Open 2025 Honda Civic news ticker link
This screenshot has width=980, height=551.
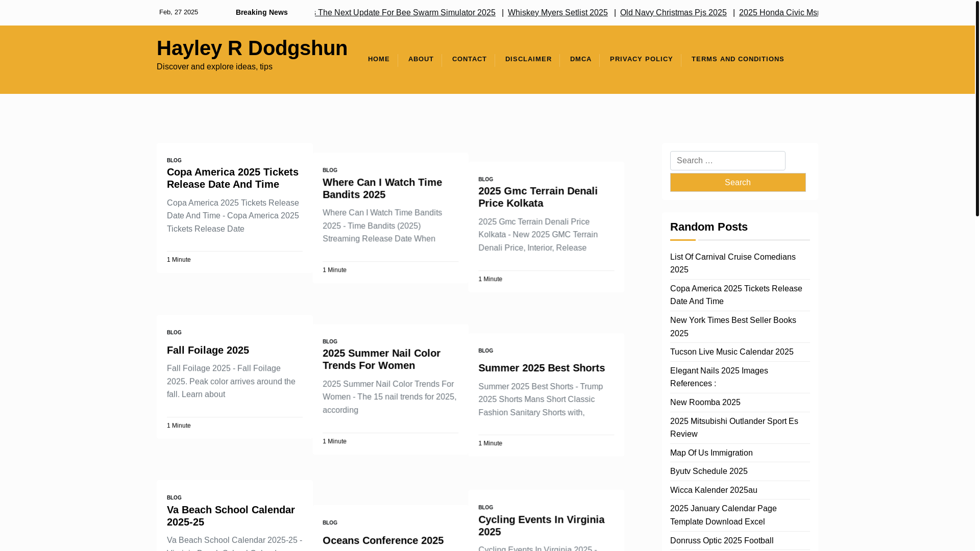pyautogui.click(x=778, y=12)
